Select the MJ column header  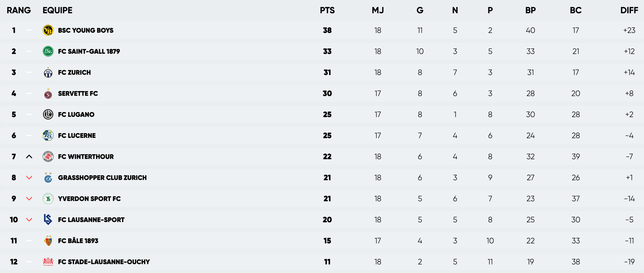tap(378, 10)
